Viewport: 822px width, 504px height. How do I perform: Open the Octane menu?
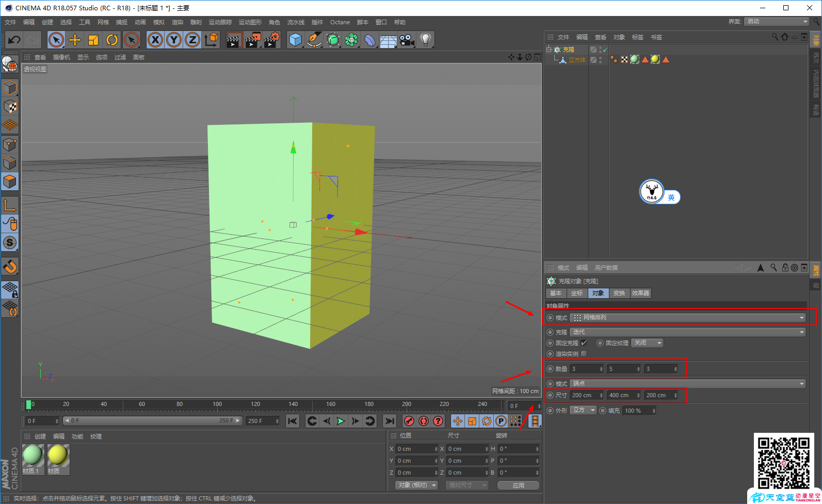(340, 22)
